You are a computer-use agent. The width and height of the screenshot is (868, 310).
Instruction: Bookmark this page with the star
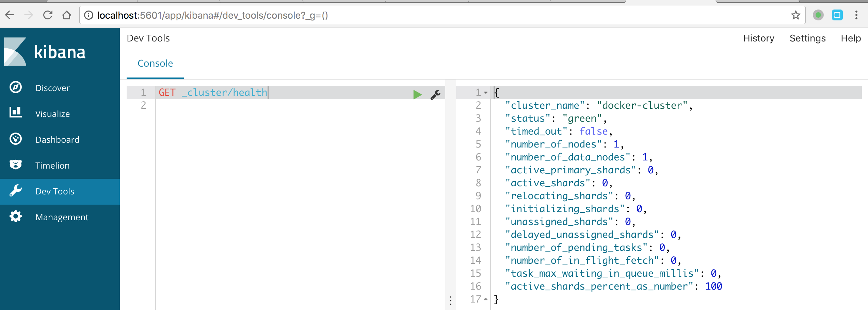795,15
